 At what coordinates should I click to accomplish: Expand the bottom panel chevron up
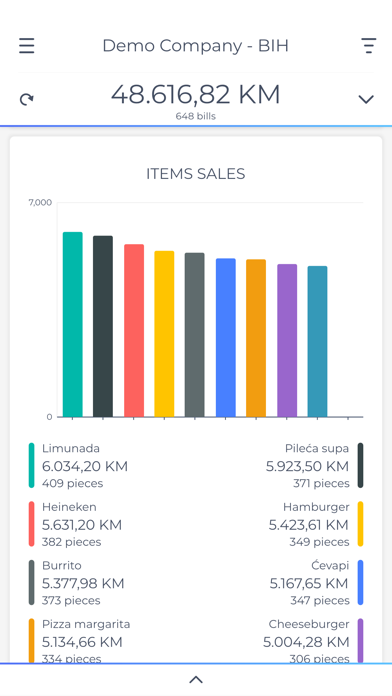pyautogui.click(x=196, y=680)
